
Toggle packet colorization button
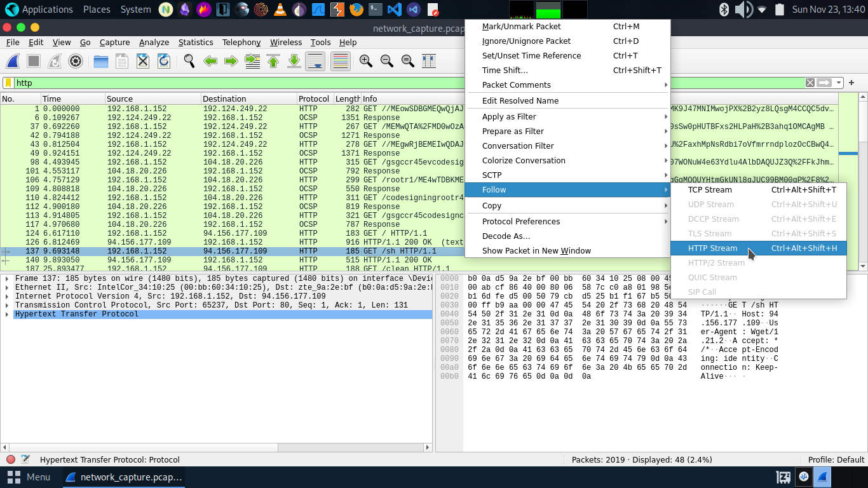pos(341,61)
